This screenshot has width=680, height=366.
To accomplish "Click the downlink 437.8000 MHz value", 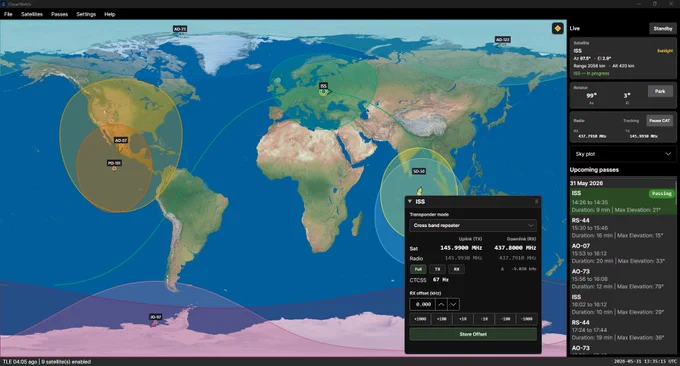I will coord(515,248).
